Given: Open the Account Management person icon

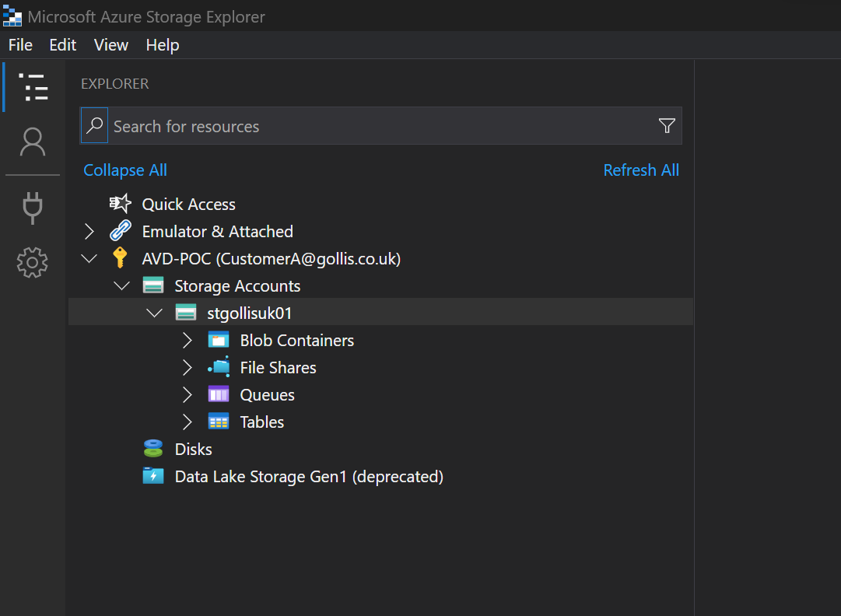Looking at the screenshot, I should tap(33, 142).
